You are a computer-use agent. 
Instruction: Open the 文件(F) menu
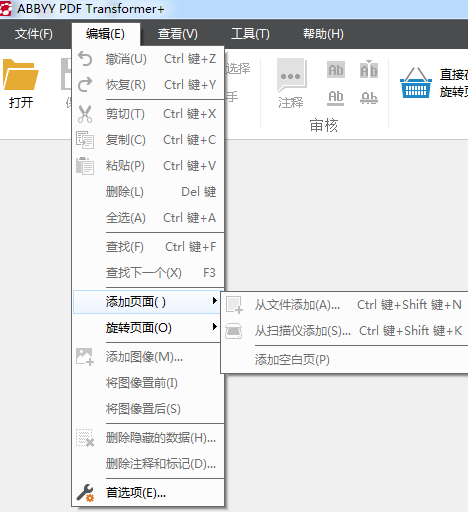(x=34, y=34)
